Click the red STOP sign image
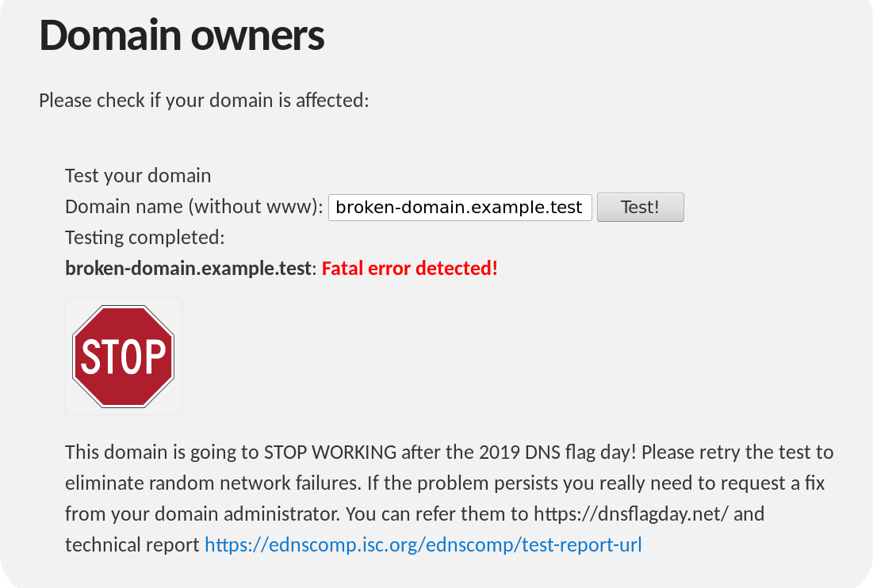 click(123, 357)
